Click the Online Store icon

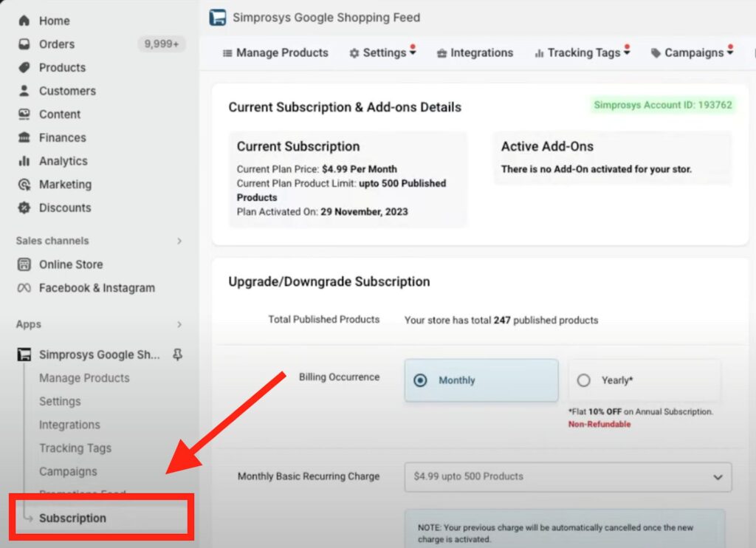click(24, 264)
